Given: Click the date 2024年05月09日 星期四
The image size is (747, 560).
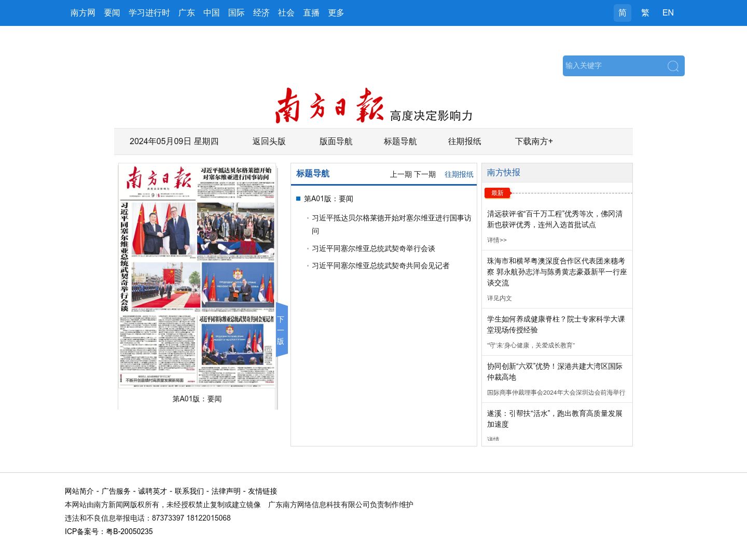Looking at the screenshot, I should [174, 142].
